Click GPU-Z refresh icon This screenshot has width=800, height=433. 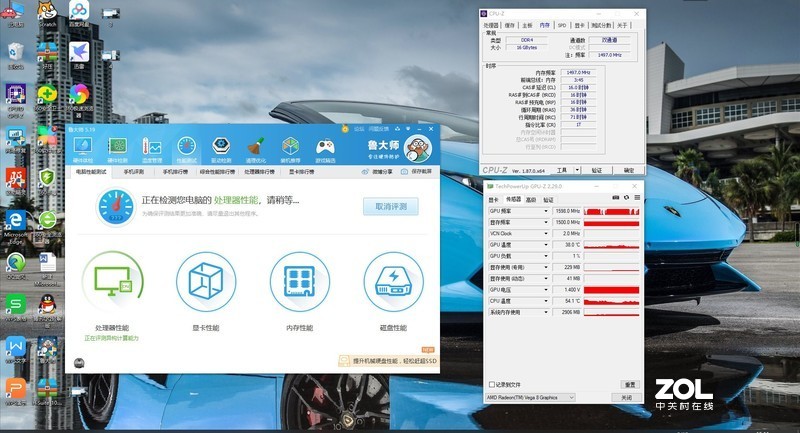pyautogui.click(x=627, y=198)
